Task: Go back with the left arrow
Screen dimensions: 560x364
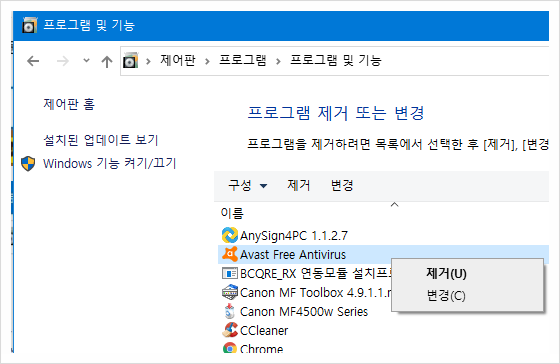Action: tap(33, 61)
